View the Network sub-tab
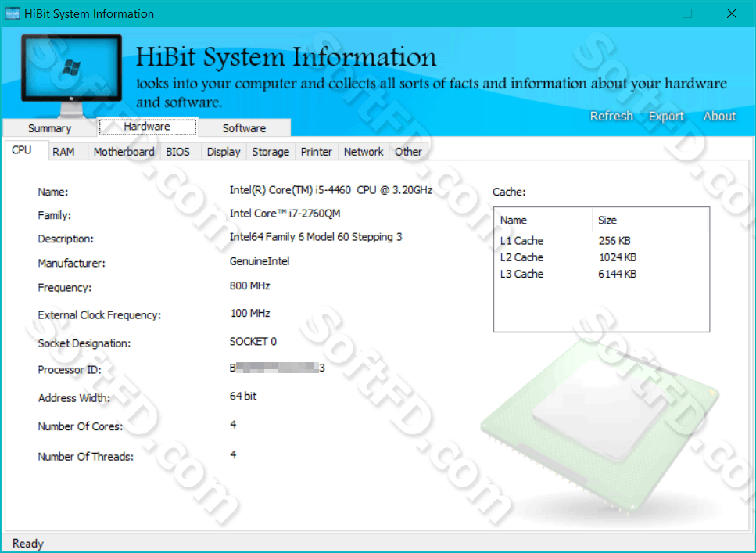 pyautogui.click(x=364, y=152)
